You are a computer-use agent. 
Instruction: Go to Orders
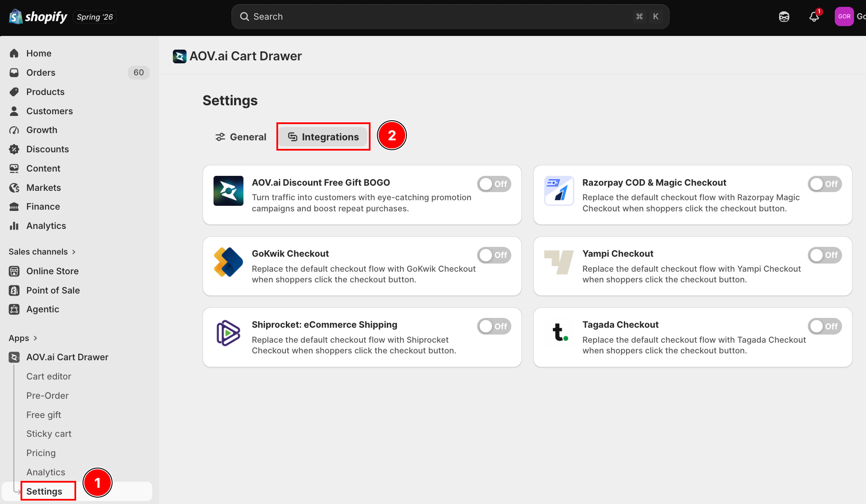(41, 73)
